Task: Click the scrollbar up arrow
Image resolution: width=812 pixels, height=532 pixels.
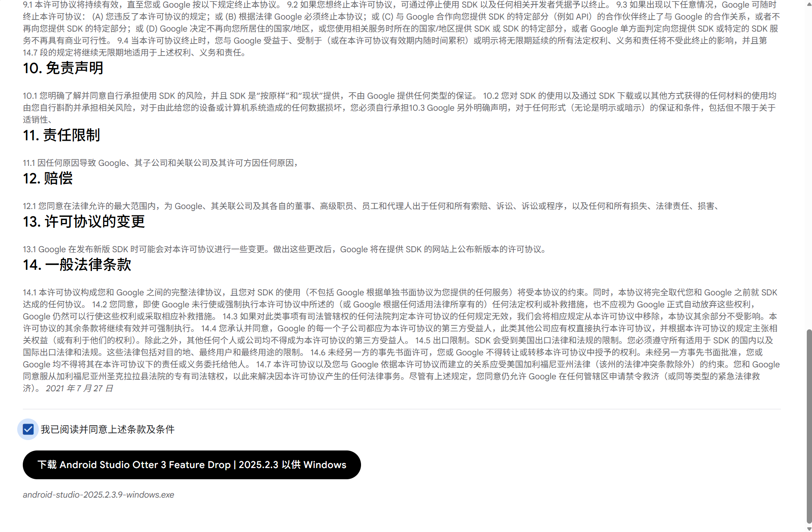Action: point(809,4)
